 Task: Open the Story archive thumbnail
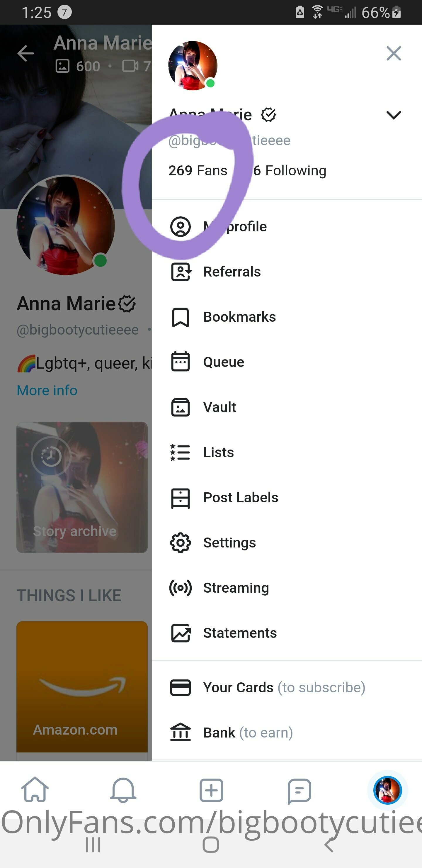coord(82,487)
